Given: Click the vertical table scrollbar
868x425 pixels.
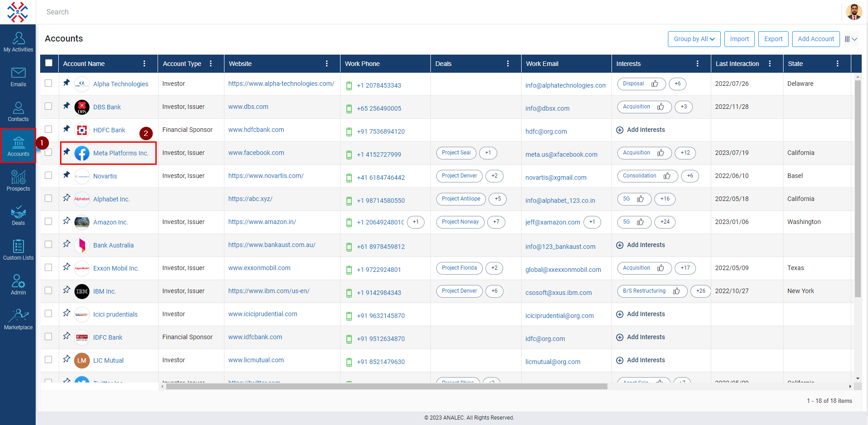Looking at the screenshot, I should coord(858,189).
